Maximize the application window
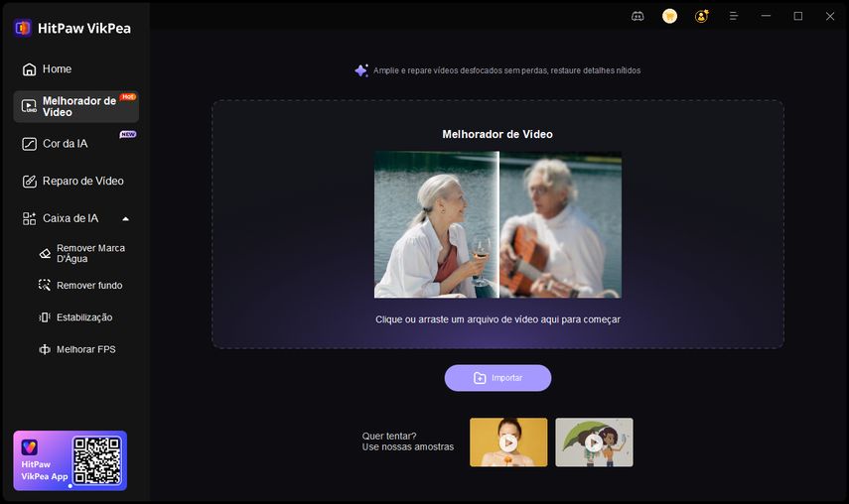The height and width of the screenshot is (504, 849). 798,16
